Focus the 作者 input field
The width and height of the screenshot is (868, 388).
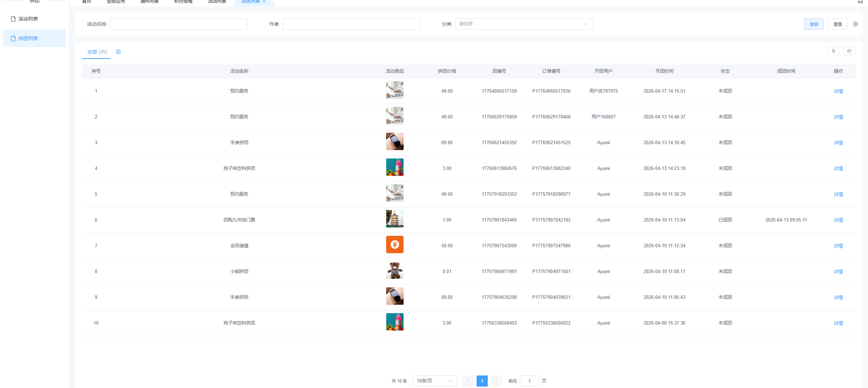click(x=351, y=24)
